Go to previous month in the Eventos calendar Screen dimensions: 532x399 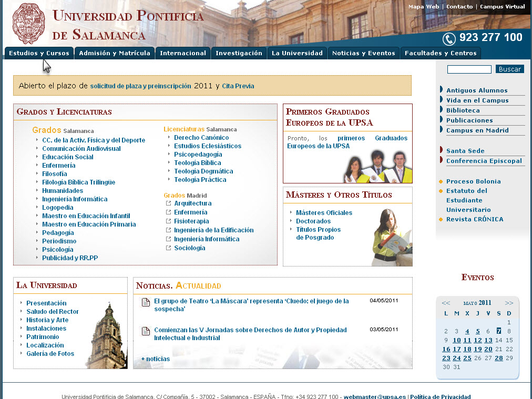point(446,303)
